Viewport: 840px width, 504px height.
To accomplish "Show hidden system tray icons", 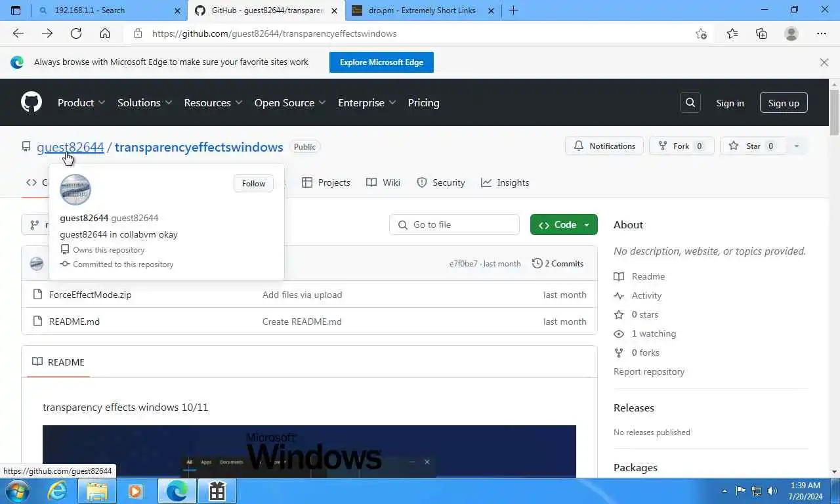I will tap(724, 491).
